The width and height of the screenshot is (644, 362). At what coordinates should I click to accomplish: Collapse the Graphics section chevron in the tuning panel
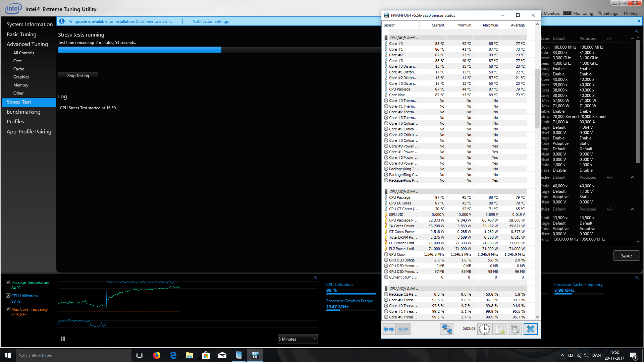coord(632,209)
